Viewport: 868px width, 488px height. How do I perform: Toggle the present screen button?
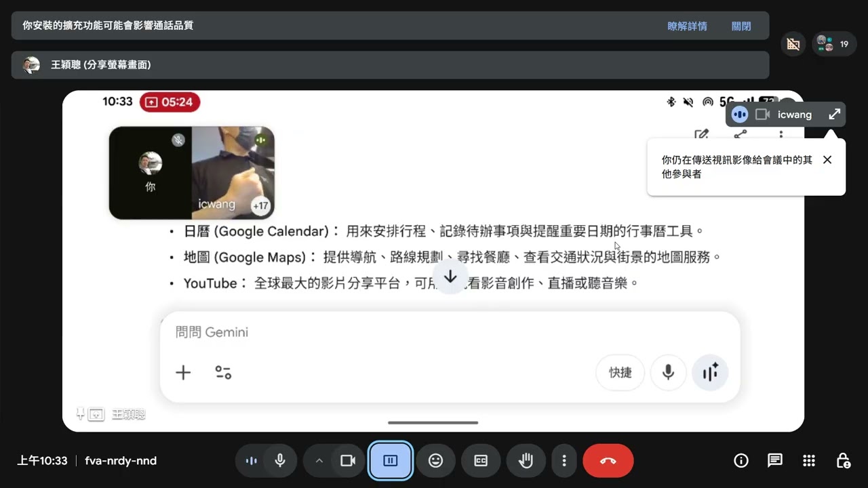point(390,461)
